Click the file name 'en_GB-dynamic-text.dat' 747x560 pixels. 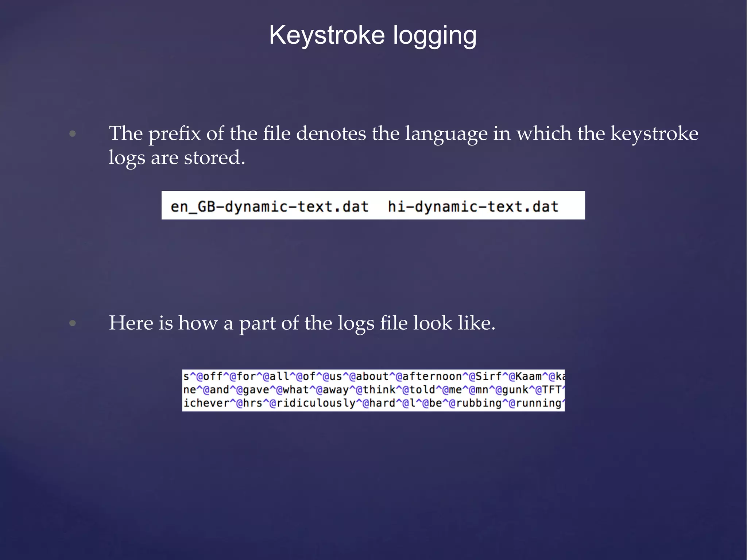270,207
